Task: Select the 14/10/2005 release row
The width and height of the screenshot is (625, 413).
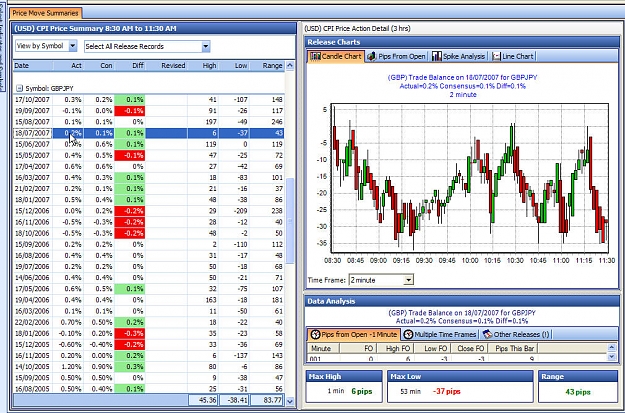Action: (x=149, y=367)
